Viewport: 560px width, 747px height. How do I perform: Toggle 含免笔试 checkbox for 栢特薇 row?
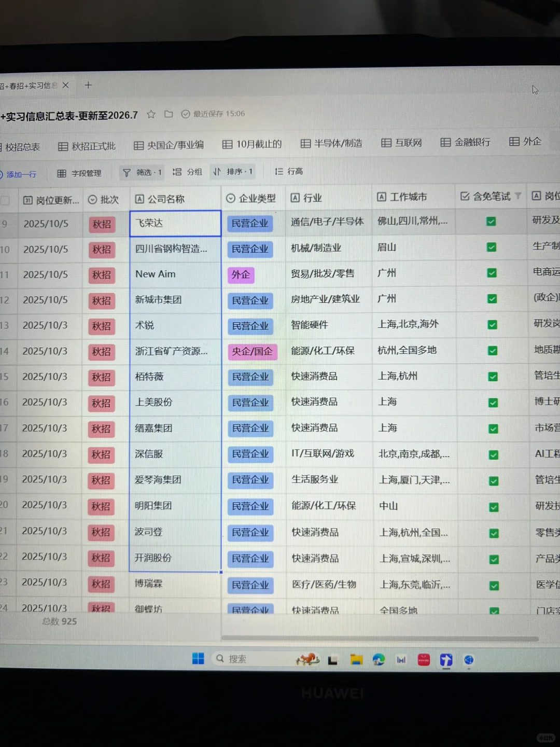pyautogui.click(x=493, y=377)
